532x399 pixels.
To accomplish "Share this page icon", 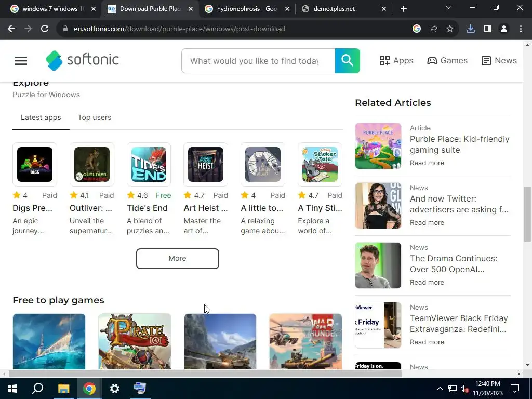I will [433, 29].
